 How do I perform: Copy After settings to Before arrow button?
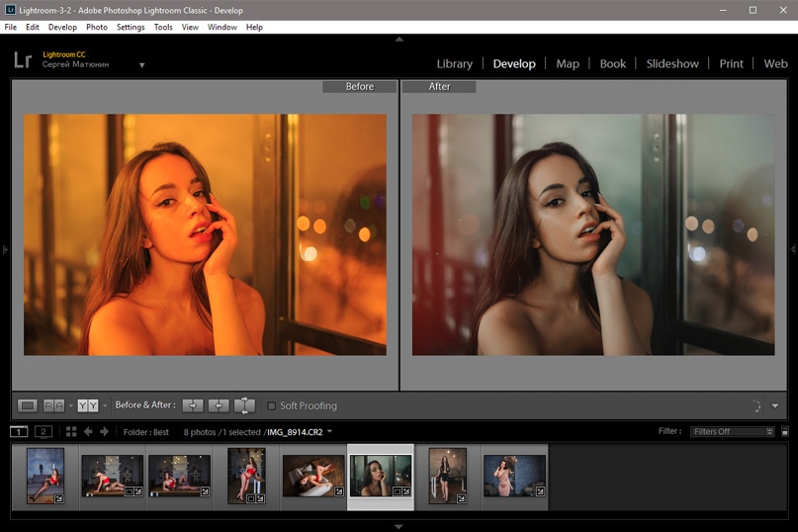pyautogui.click(x=219, y=405)
